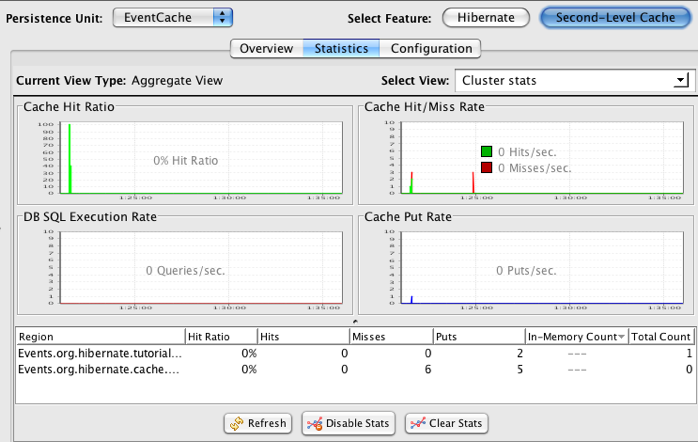
Task: Click the Refresh arrows icon
Action: click(236, 424)
